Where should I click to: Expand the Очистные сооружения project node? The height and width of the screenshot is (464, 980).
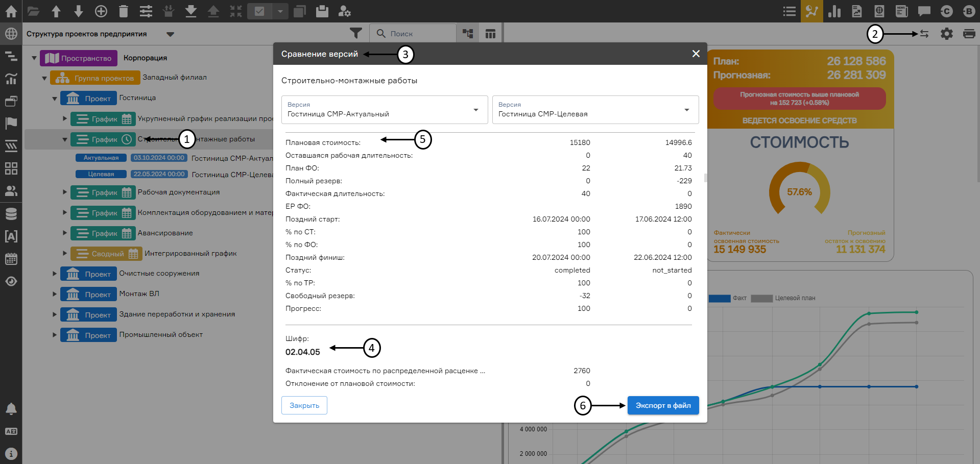tap(55, 274)
